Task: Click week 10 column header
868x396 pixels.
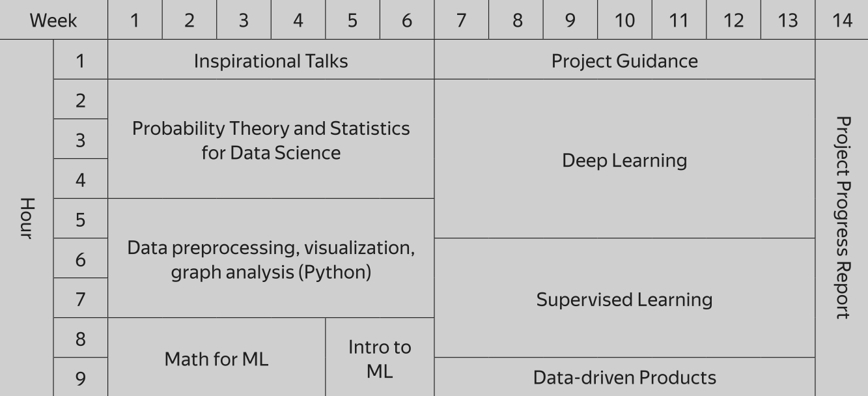Action: click(x=624, y=20)
